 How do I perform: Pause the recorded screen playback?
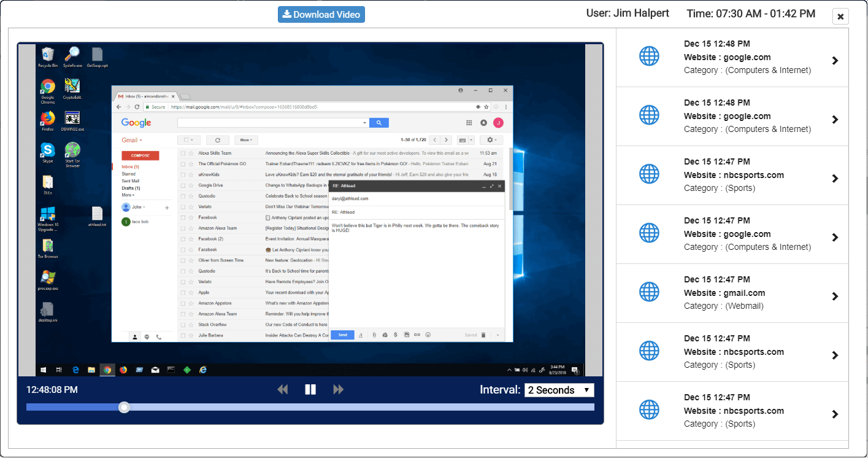tap(310, 390)
